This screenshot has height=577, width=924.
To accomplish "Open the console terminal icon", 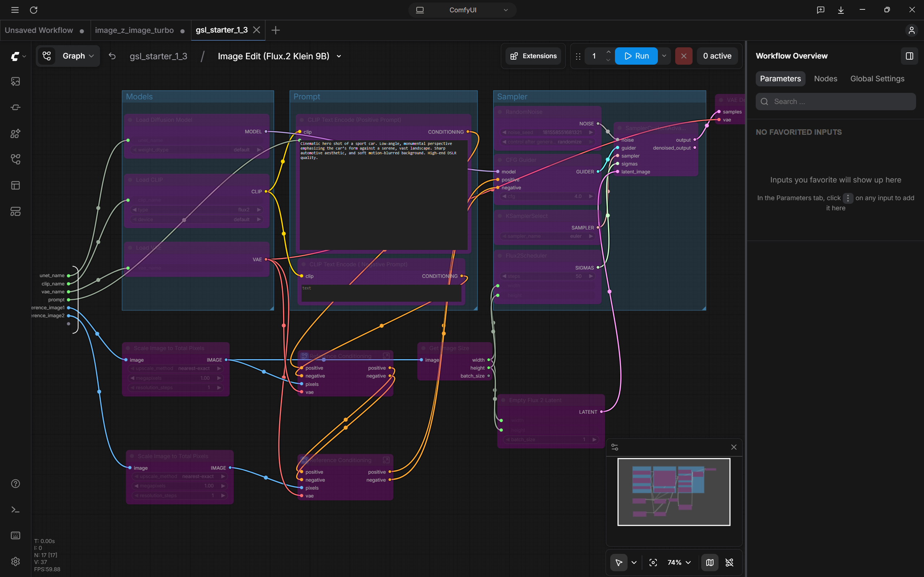I will pos(15,509).
